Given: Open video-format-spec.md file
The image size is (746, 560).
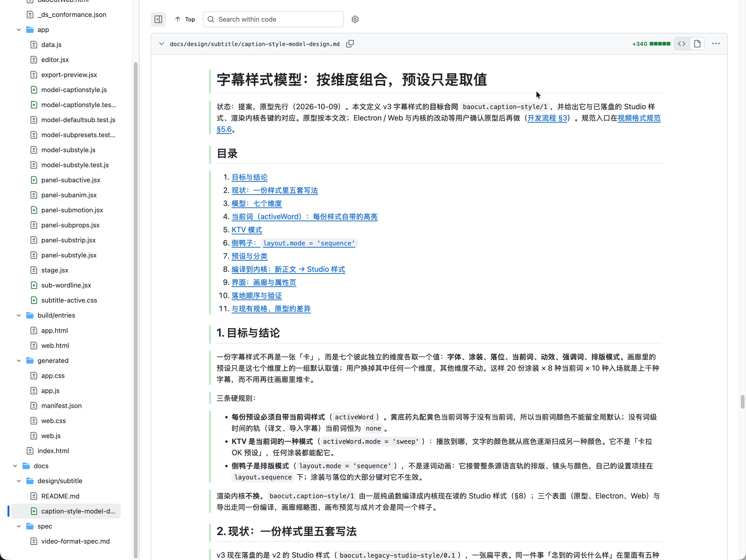Looking at the screenshot, I should (76, 541).
